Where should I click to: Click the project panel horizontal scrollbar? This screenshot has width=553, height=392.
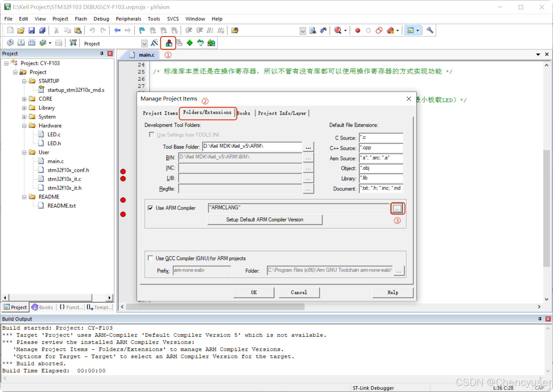[x=50, y=297]
